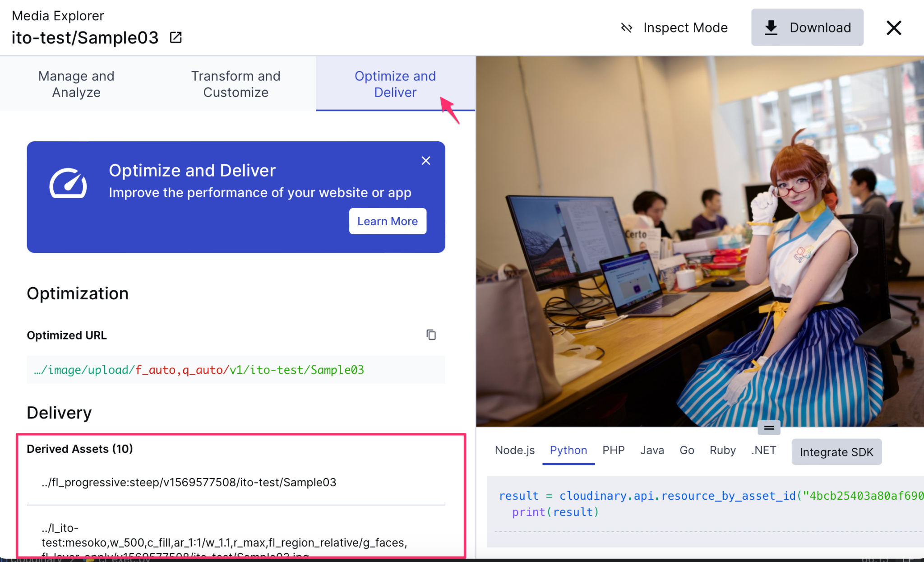The width and height of the screenshot is (924, 562).
Task: Click the drag handle above the code panel
Action: (x=768, y=428)
